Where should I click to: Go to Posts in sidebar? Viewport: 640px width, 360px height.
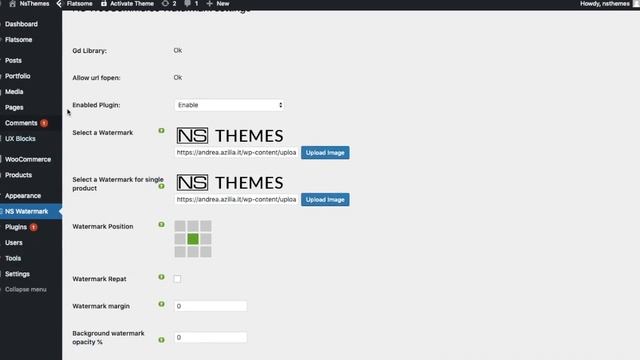click(13, 60)
